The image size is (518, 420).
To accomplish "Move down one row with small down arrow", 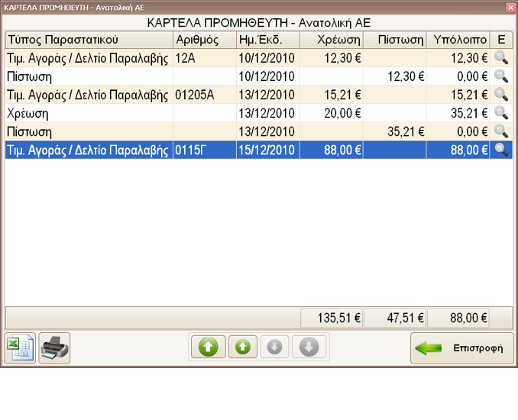I will pos(274,347).
